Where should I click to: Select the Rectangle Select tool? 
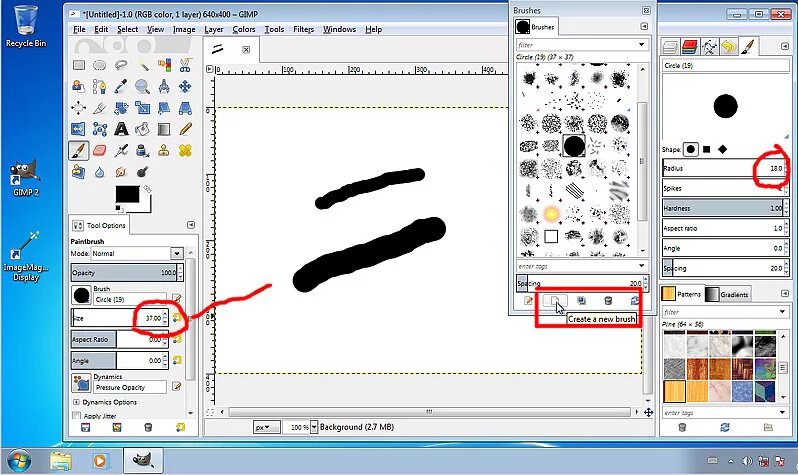(x=78, y=65)
